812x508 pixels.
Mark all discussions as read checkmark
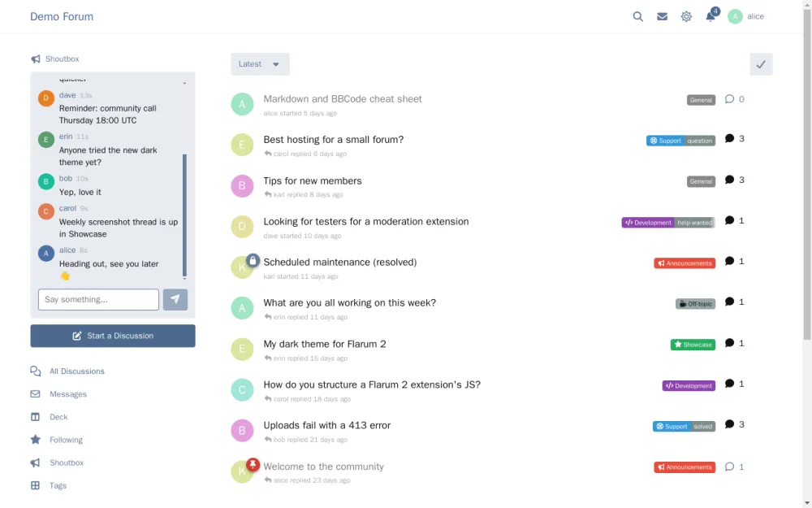tap(761, 64)
